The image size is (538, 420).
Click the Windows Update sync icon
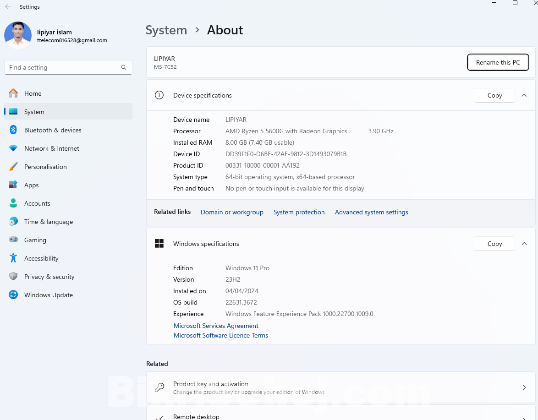[x=13, y=294]
